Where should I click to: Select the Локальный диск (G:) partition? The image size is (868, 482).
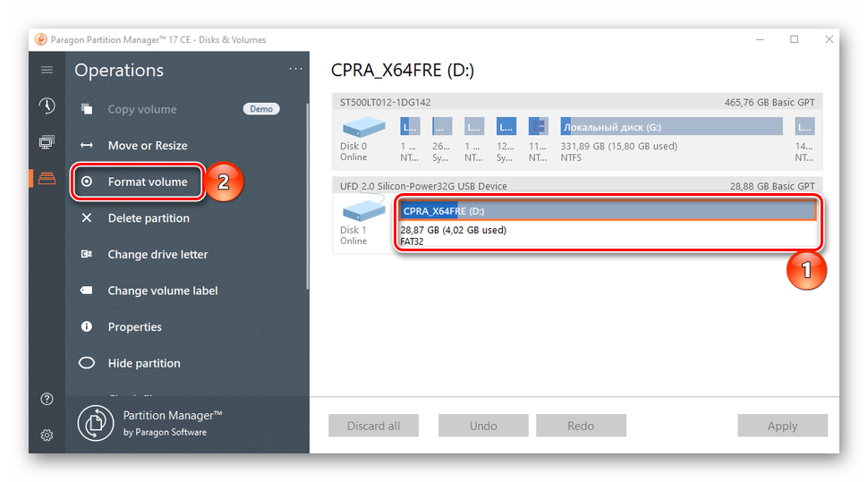(x=670, y=127)
